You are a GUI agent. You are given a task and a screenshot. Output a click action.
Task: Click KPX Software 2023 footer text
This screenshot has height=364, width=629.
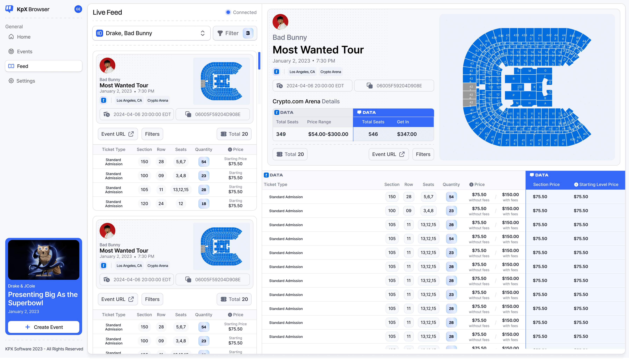[44, 349]
